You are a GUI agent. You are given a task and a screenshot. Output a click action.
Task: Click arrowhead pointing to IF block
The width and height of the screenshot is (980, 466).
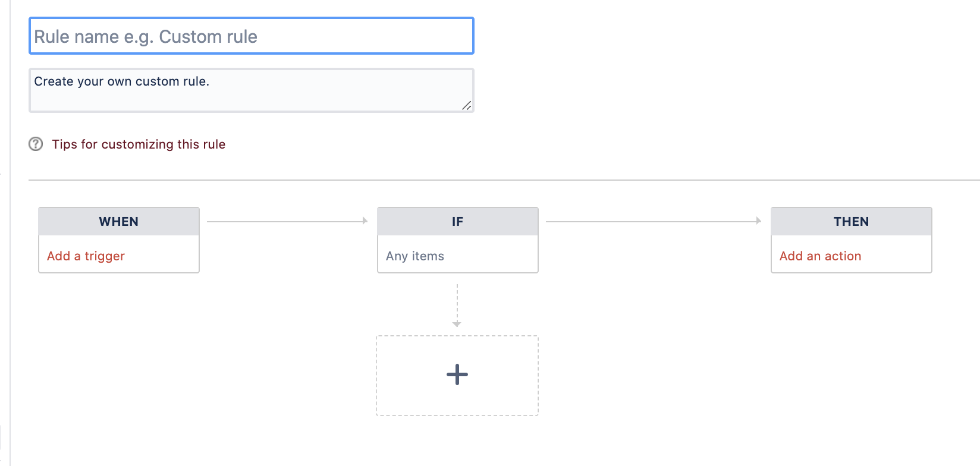point(365,221)
